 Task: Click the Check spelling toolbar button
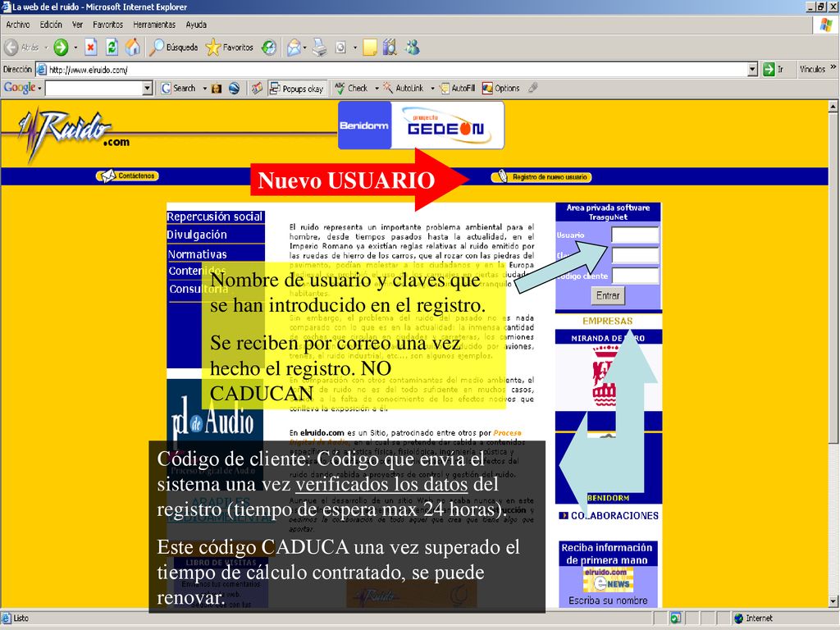click(x=352, y=89)
